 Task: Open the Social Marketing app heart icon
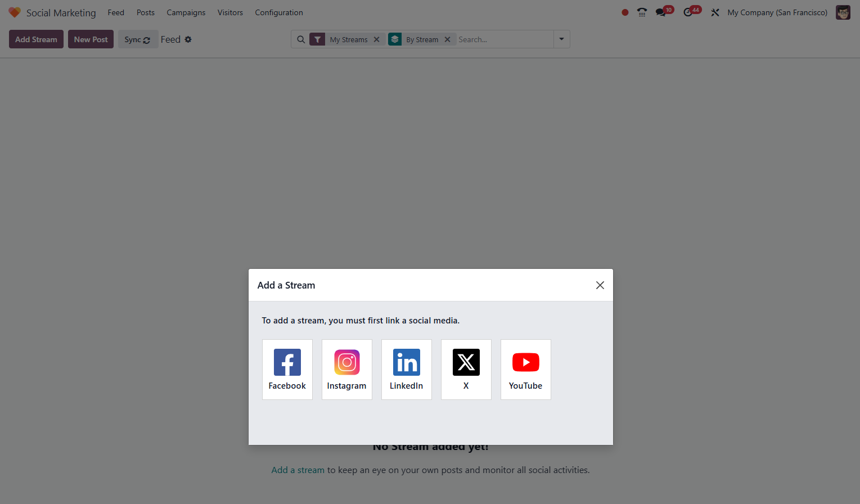(x=15, y=12)
